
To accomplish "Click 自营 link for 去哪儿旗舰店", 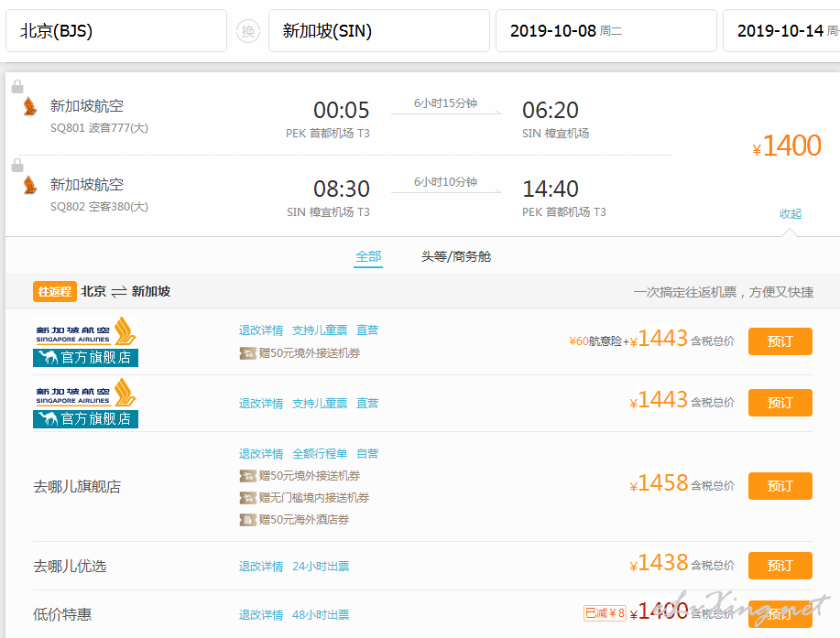I will pyautogui.click(x=367, y=454).
